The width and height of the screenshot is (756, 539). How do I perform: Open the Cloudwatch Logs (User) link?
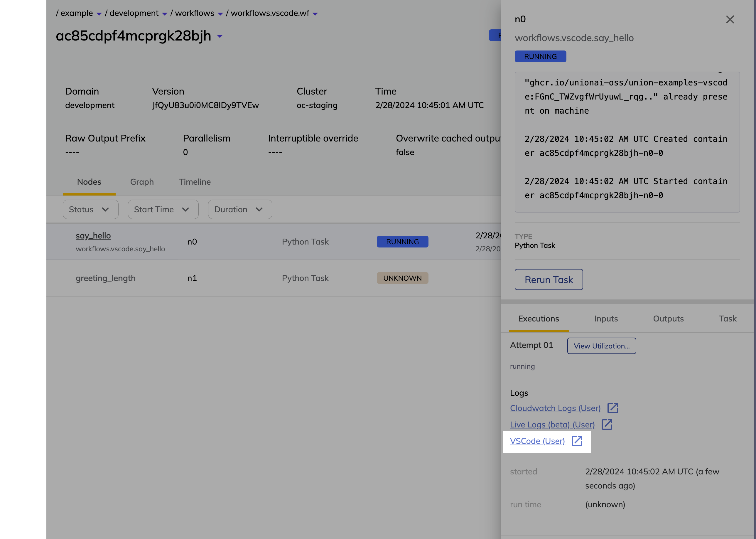[555, 408]
